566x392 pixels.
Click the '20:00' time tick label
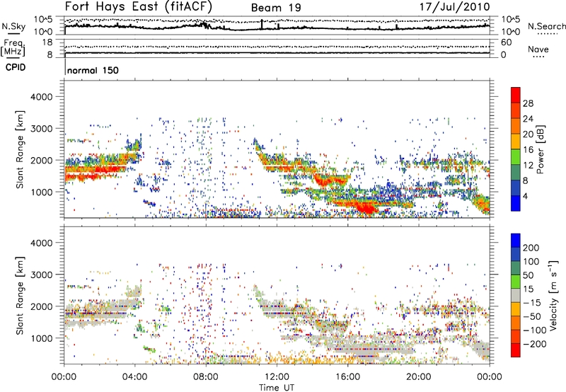(x=418, y=377)
